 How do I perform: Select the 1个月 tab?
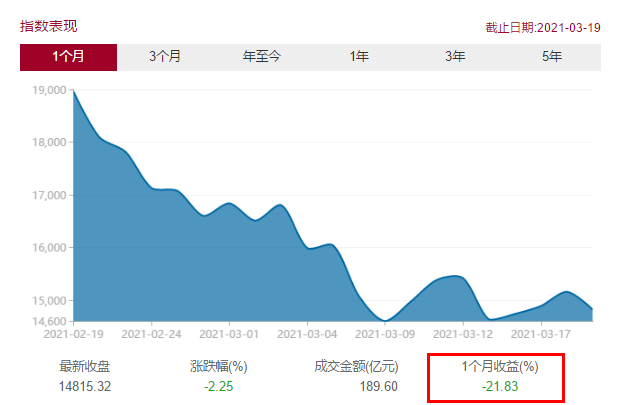point(68,57)
